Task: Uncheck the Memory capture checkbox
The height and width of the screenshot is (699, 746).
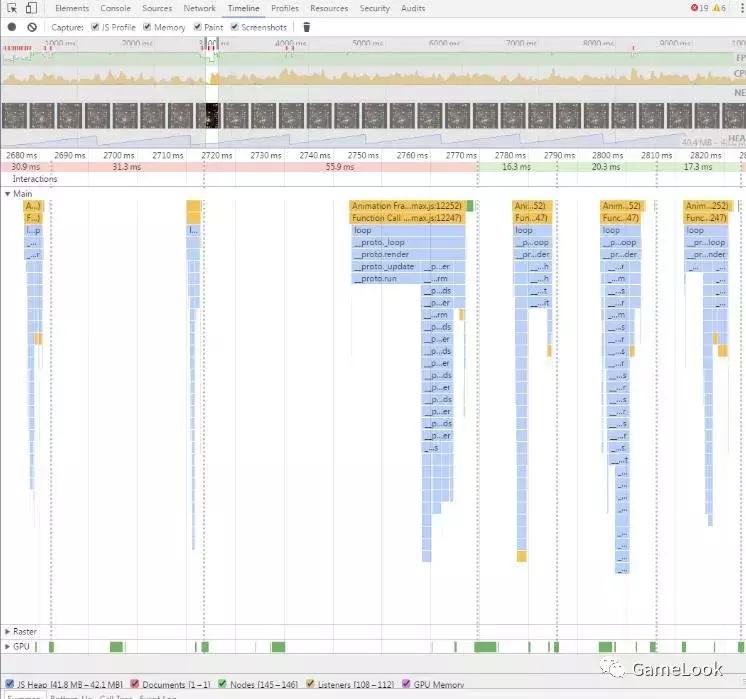Action: pos(148,27)
